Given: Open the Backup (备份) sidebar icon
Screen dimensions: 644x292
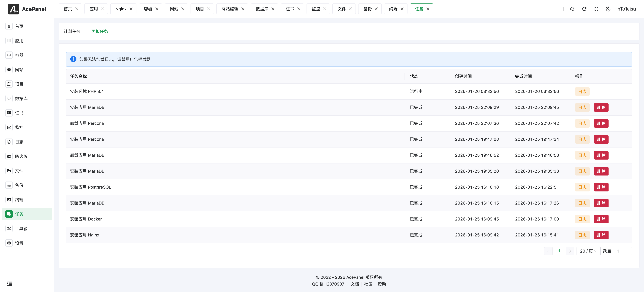Looking at the screenshot, I should pos(9,185).
